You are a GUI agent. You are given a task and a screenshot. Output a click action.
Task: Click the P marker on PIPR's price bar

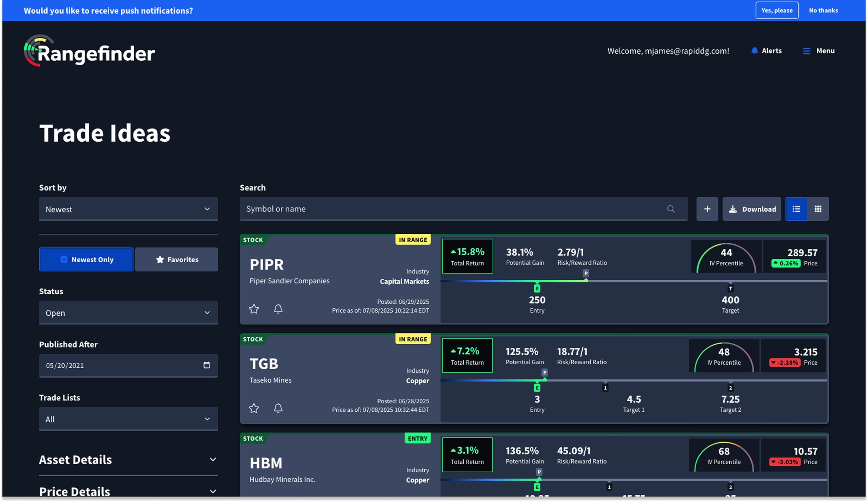[x=586, y=273]
